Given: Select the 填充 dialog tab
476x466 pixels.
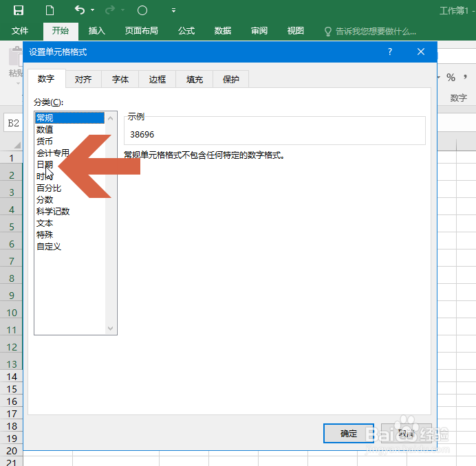Looking at the screenshot, I should pyautogui.click(x=195, y=80).
